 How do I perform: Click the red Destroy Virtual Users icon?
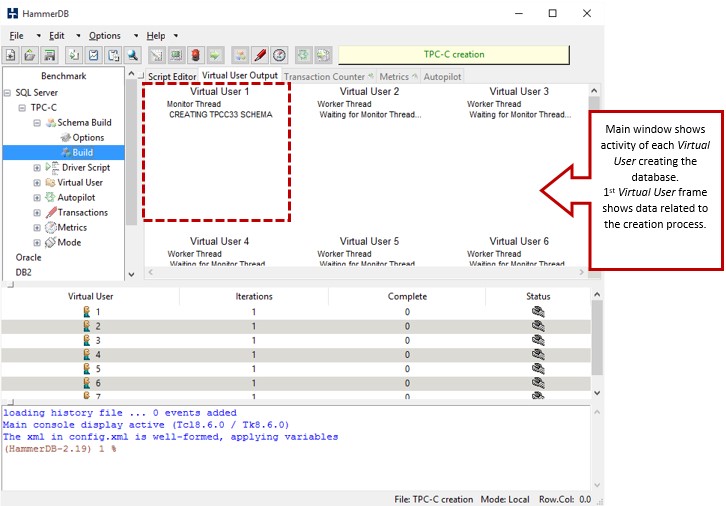point(195,55)
